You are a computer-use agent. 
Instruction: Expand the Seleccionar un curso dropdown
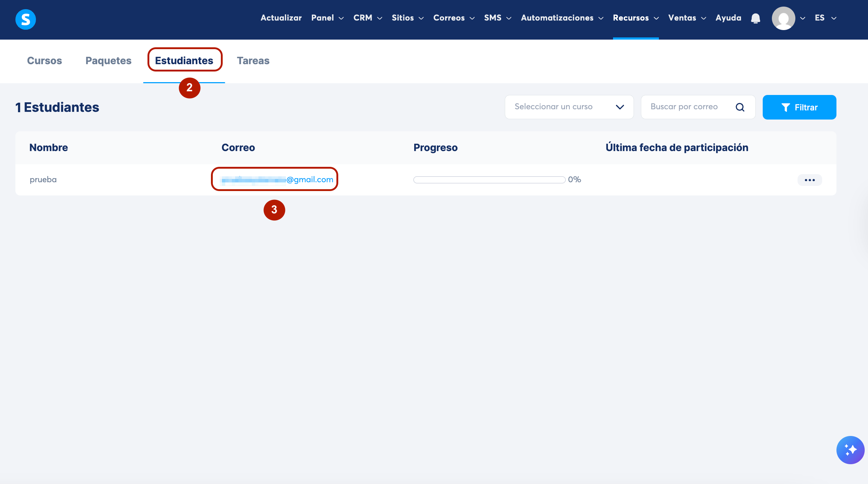tap(569, 107)
